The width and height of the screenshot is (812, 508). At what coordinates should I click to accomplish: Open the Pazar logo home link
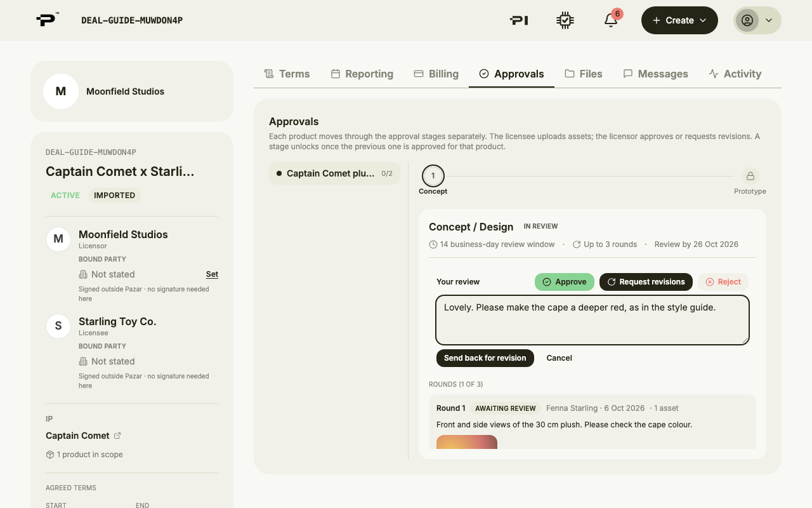(x=48, y=20)
